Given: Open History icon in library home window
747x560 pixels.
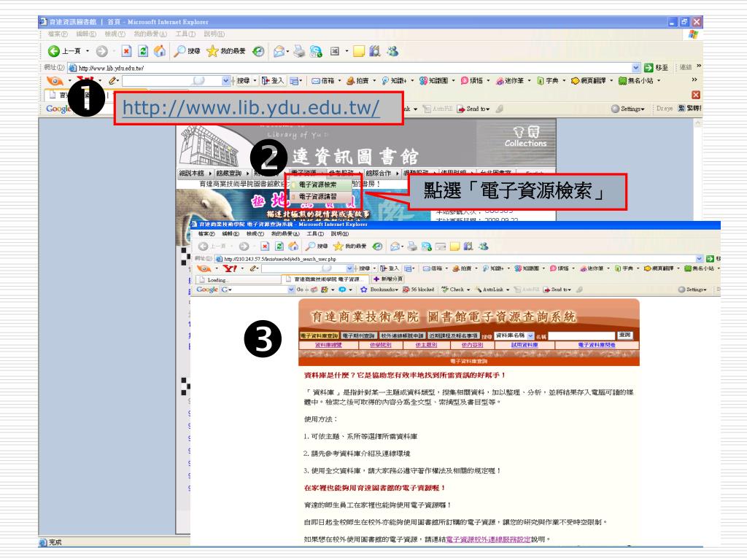Looking at the screenshot, I should point(258,51).
